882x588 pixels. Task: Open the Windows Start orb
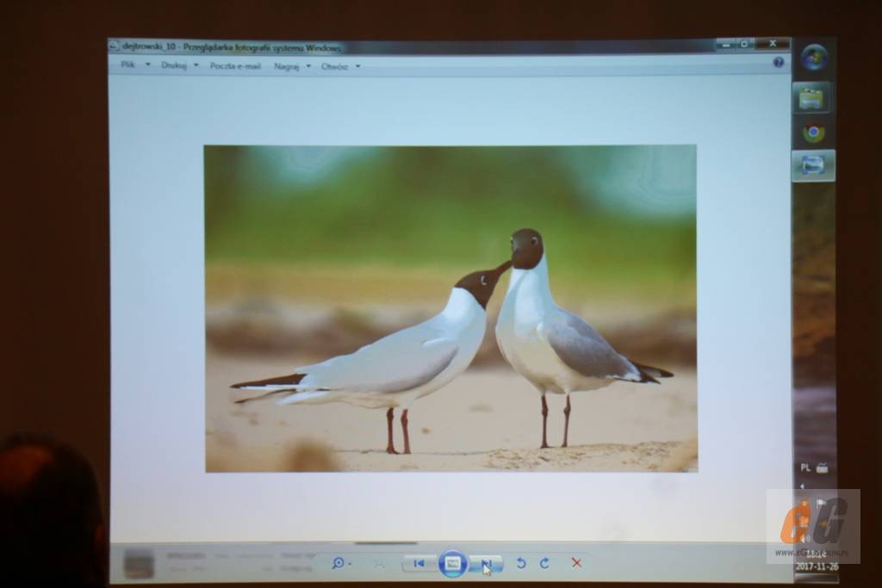coord(814,58)
